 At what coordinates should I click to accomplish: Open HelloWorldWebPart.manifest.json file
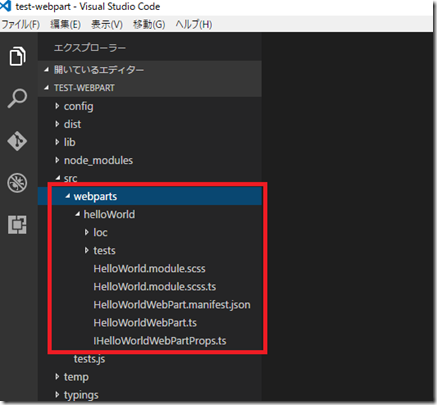tap(172, 304)
